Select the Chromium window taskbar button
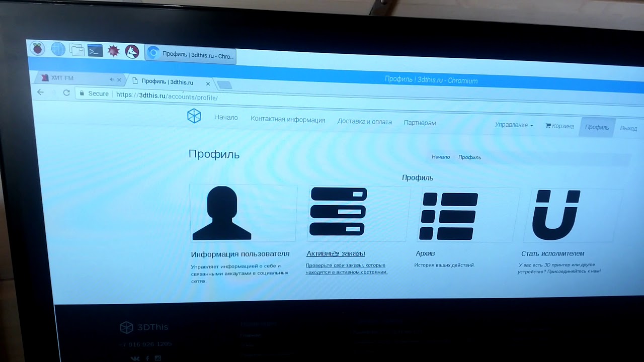This screenshot has width=644, height=362. [190, 55]
